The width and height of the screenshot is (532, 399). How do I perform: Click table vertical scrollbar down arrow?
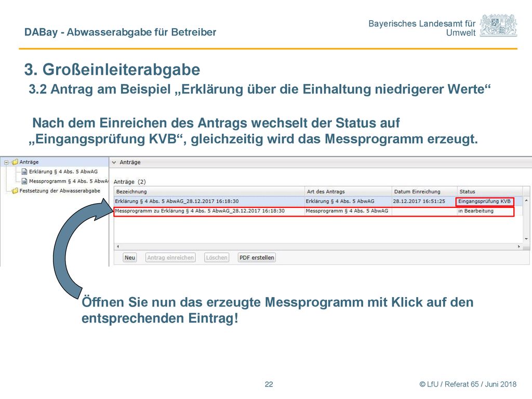coord(526,239)
